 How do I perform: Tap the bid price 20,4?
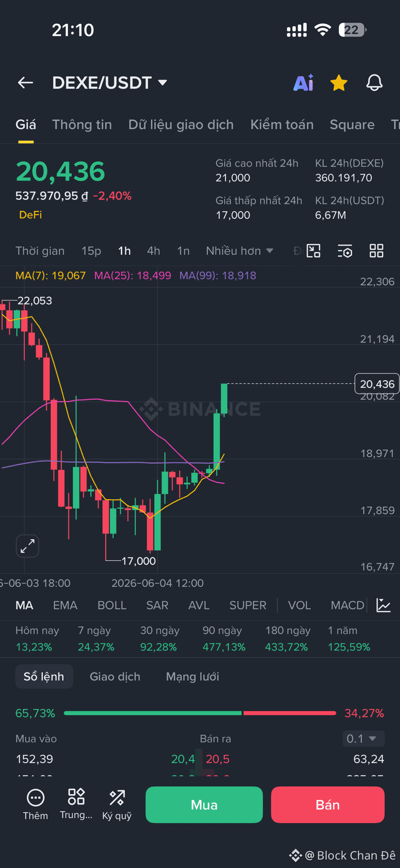tap(183, 759)
